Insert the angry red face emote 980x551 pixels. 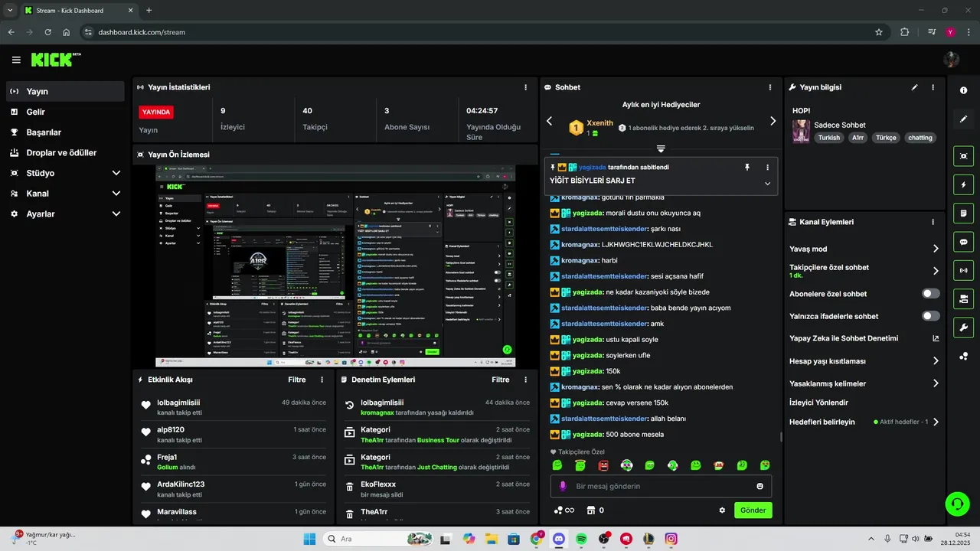[x=603, y=465]
